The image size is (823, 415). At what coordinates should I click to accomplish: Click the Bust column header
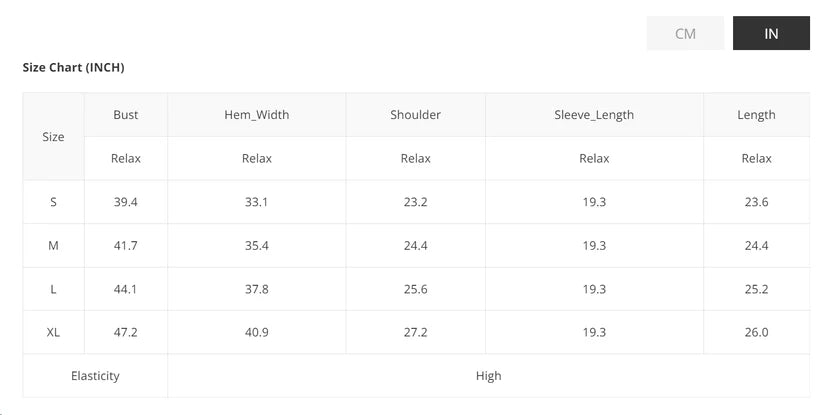(x=126, y=115)
